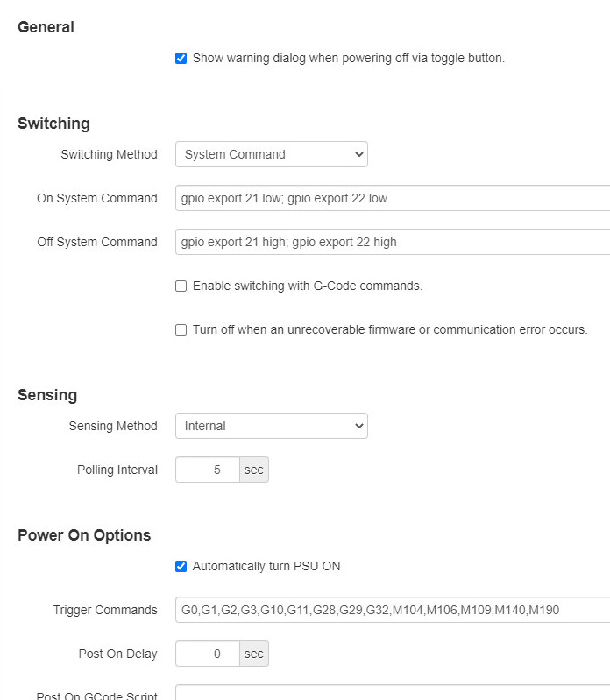This screenshot has width=610, height=700.
Task: Click the General section heading
Action: coord(46,27)
